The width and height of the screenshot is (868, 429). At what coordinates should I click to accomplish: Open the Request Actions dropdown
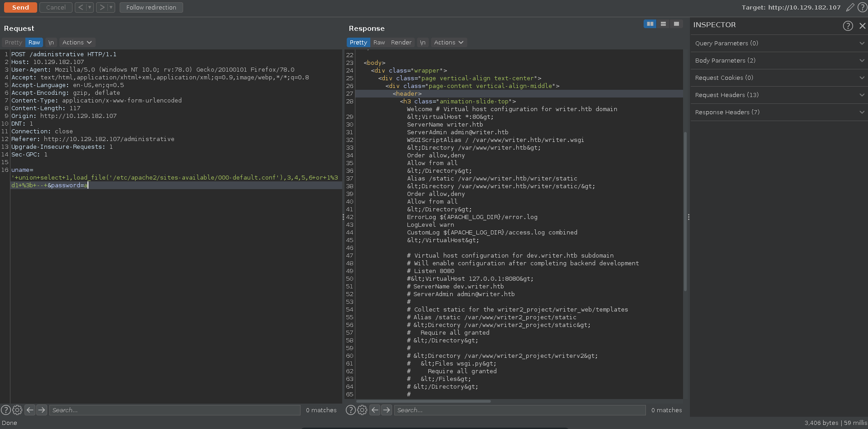click(77, 43)
